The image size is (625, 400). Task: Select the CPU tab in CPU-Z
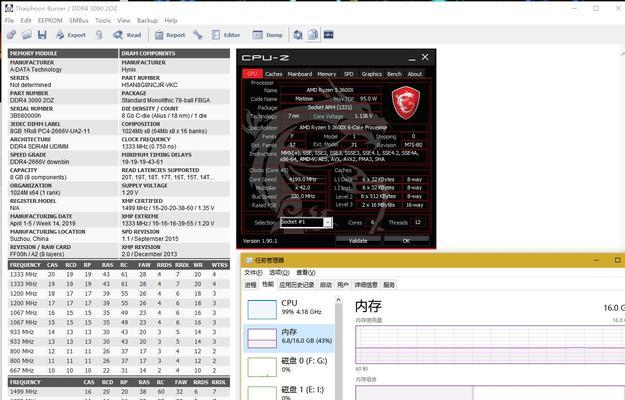(x=252, y=74)
